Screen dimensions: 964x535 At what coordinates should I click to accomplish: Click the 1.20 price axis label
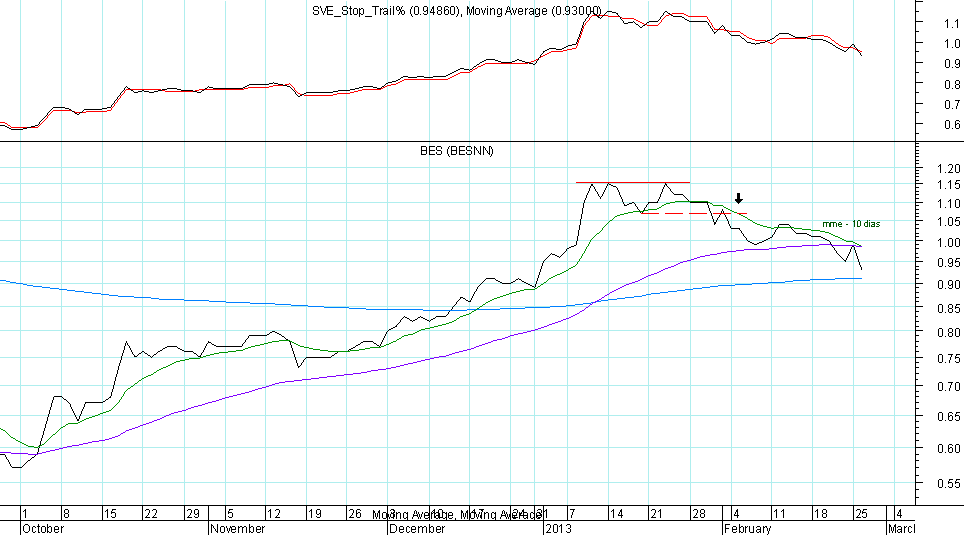coord(949,168)
